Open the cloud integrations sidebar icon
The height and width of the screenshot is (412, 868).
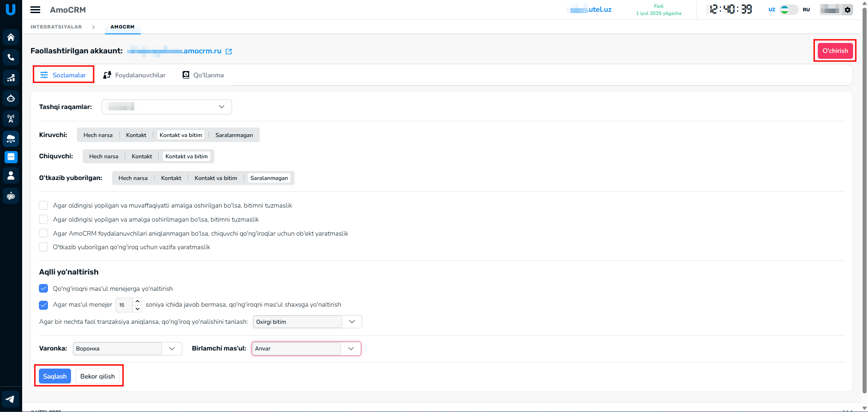point(11,139)
